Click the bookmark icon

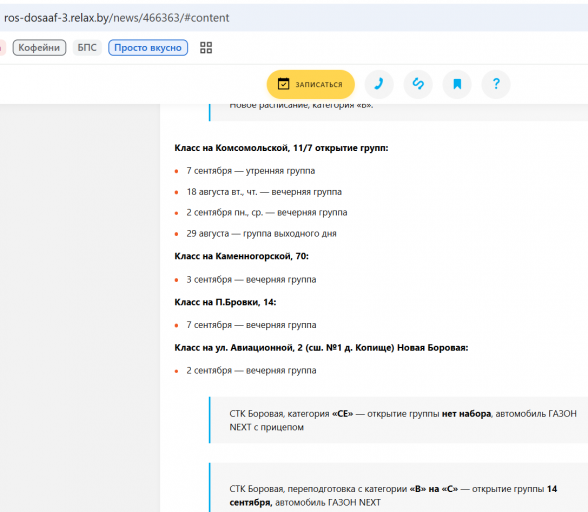coord(457,84)
